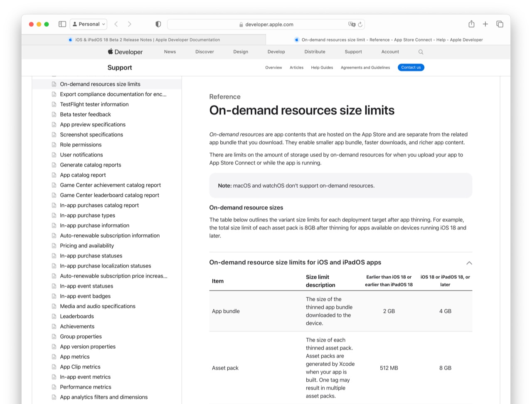Click document icon beside In-app event badges

[x=54, y=296]
